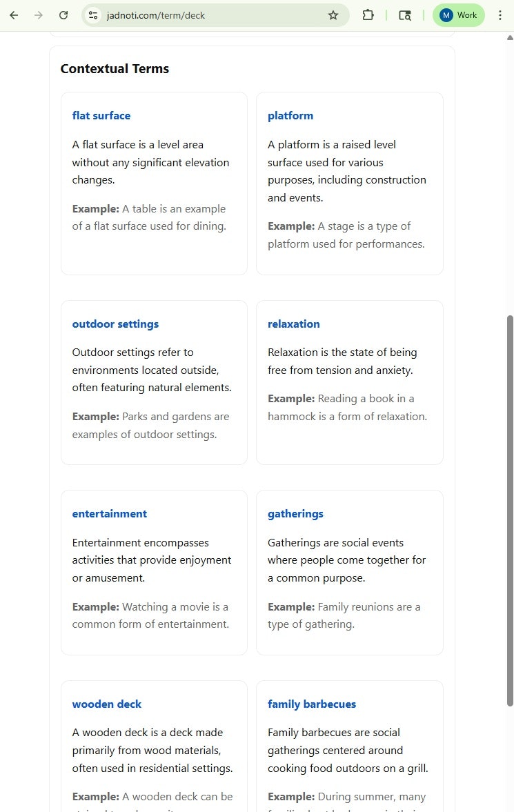Open the 'flat surface' term link
Screen dimensions: 514x812
(x=101, y=115)
